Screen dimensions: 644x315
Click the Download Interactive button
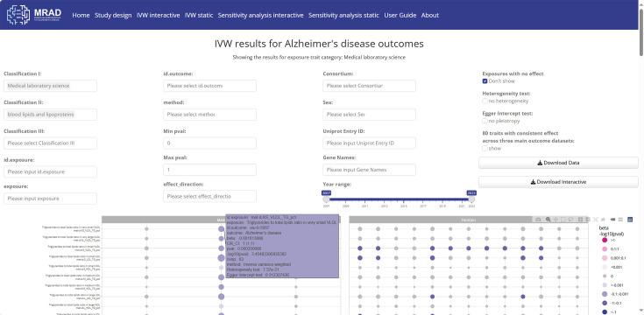[559, 182]
